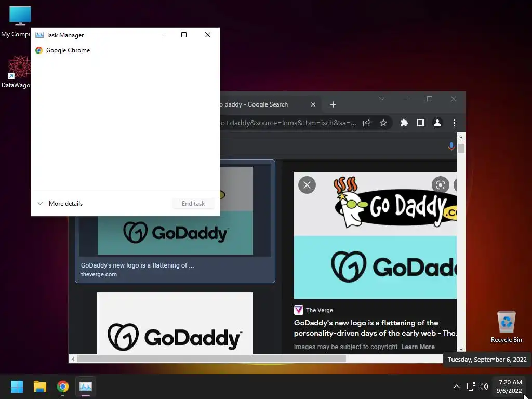532x399 pixels.
Task: Open volume control tray icon
Action: click(x=484, y=387)
